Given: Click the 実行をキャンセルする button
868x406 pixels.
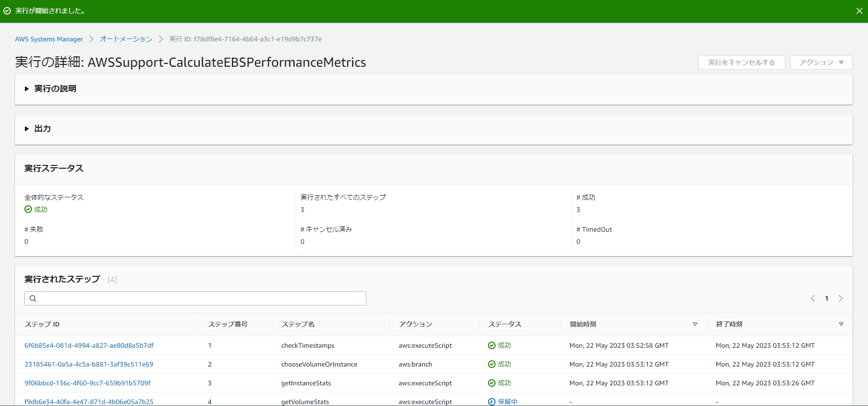Looking at the screenshot, I should (742, 62).
